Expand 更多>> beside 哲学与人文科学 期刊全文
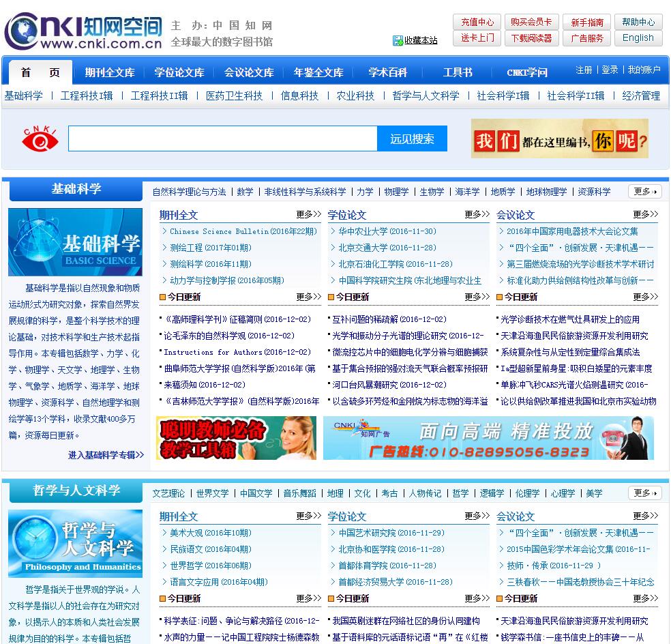This screenshot has height=644, width=671. [308, 516]
